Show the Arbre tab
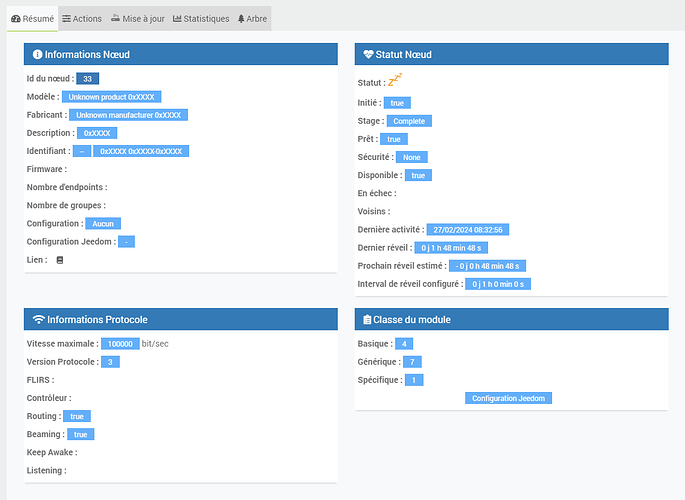This screenshot has height=500, width=685. (x=252, y=19)
